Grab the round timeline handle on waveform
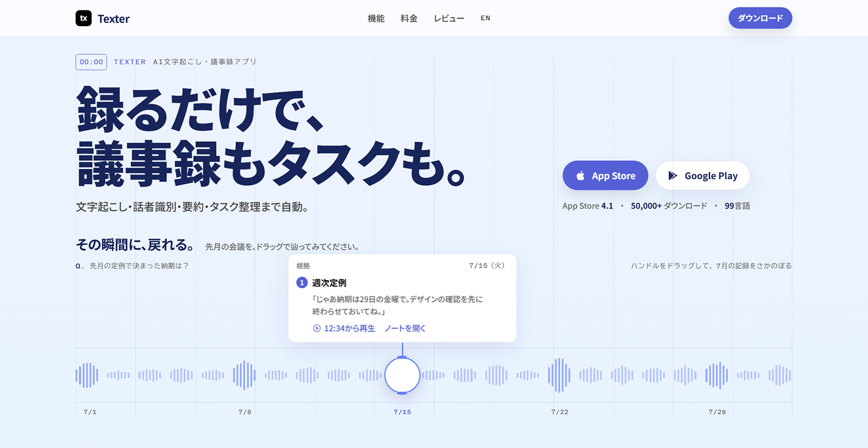868x448 pixels. pyautogui.click(x=402, y=375)
